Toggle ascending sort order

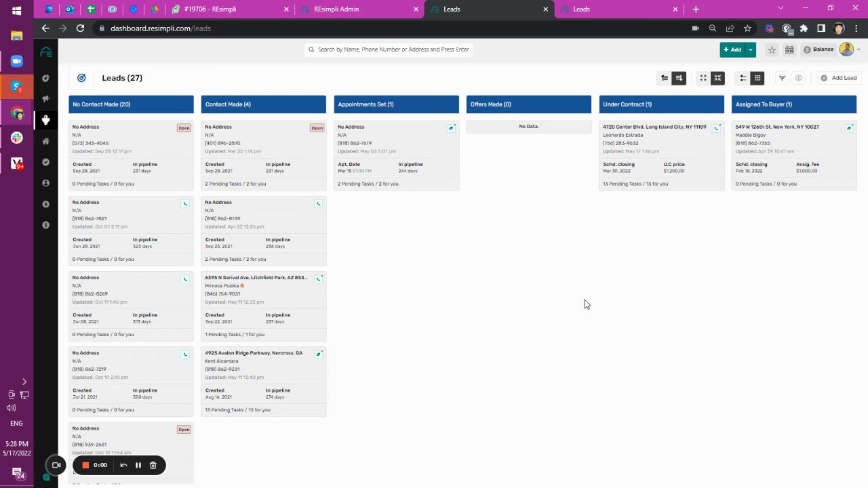click(x=665, y=78)
